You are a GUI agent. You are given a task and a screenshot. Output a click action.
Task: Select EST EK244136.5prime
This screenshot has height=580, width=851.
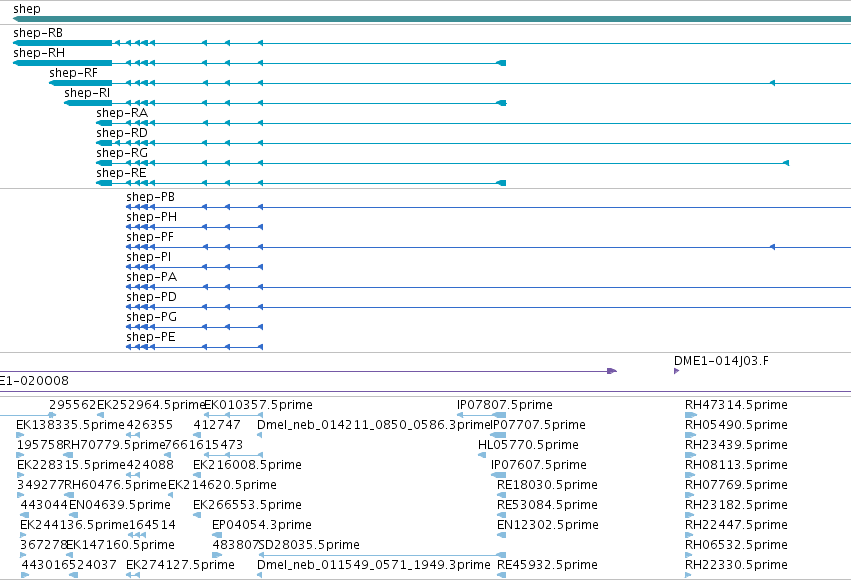(x=74, y=526)
